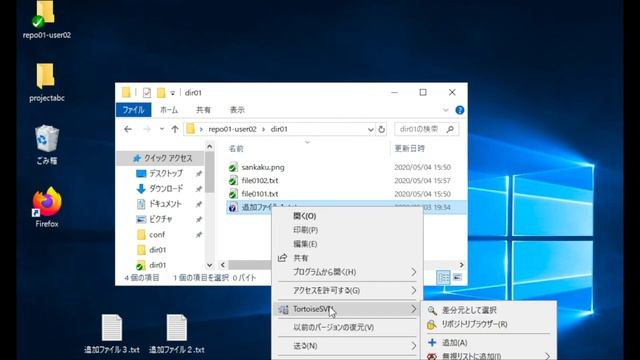This screenshot has height=360, width=640.
Task: Select file0101.txt file icon
Action: click(x=233, y=194)
